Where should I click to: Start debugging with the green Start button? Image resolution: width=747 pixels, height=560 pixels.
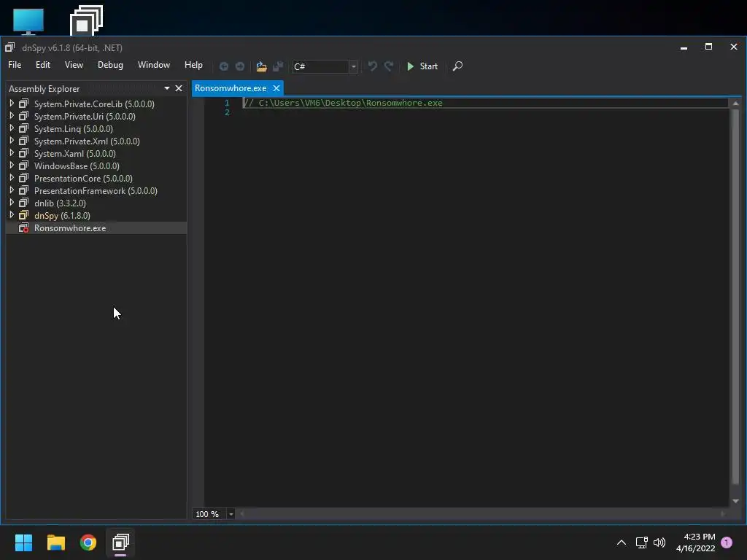422,66
